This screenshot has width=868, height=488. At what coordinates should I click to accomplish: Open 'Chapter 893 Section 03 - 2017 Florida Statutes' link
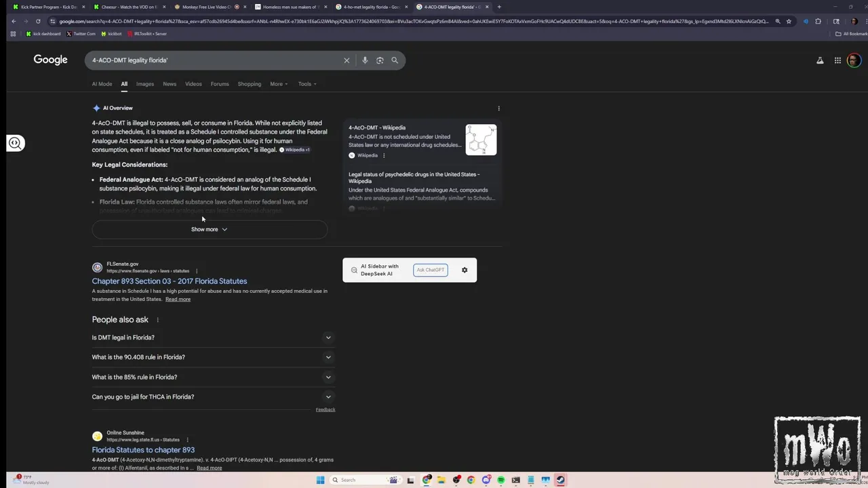(170, 281)
